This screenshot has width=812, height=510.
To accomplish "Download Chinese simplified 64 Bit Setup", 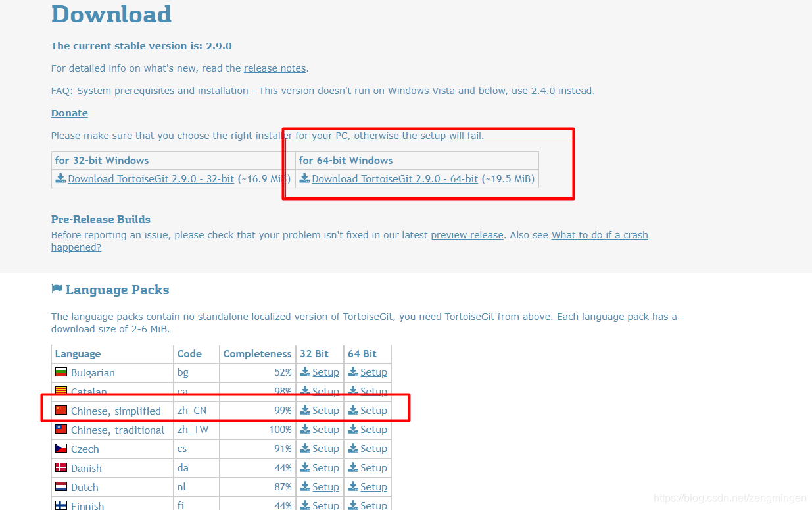I will 373,411.
